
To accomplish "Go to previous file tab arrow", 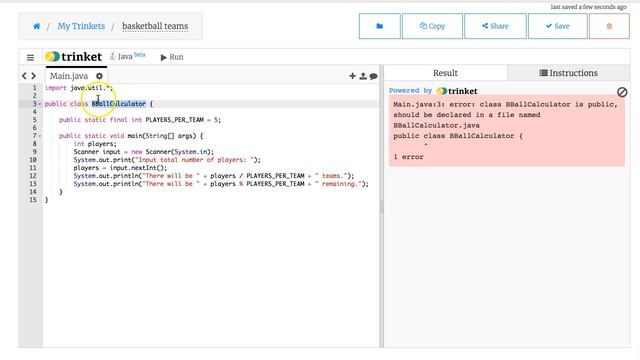I will 24,76.
